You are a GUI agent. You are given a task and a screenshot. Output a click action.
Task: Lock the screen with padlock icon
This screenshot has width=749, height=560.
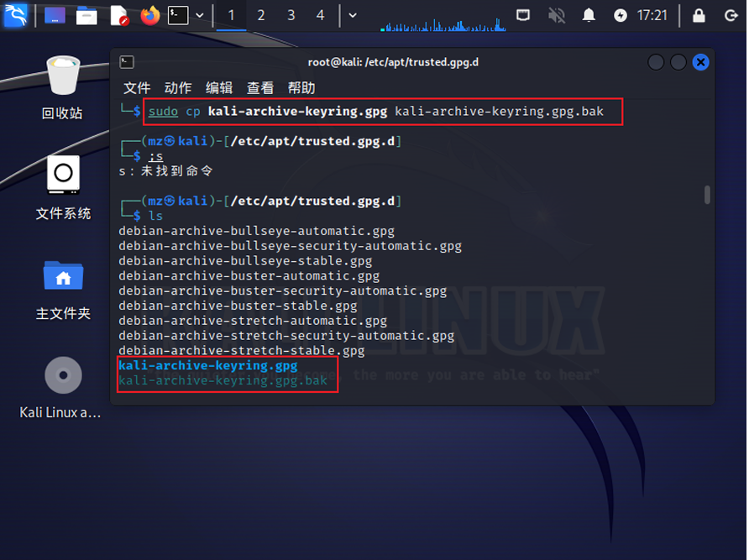(699, 15)
